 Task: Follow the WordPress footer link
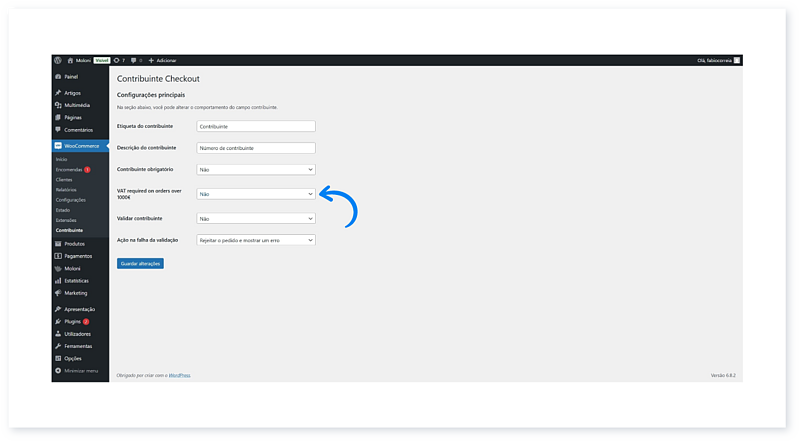180,375
